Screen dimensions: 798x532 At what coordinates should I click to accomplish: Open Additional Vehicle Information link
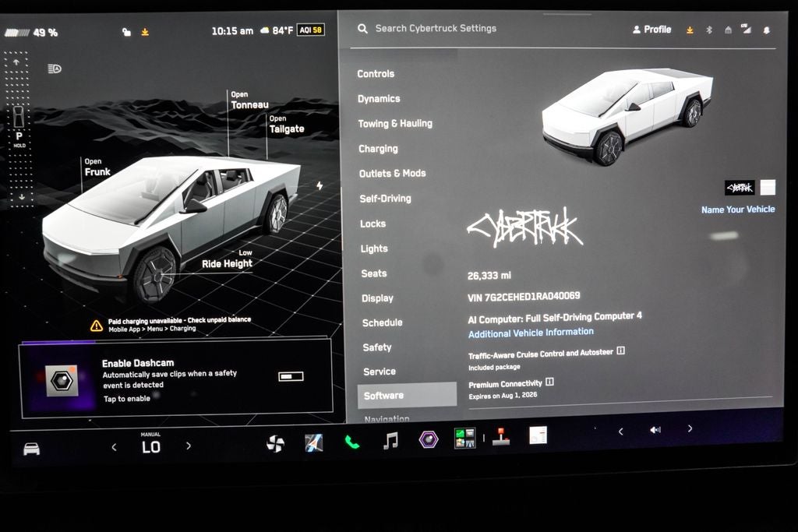(531, 333)
